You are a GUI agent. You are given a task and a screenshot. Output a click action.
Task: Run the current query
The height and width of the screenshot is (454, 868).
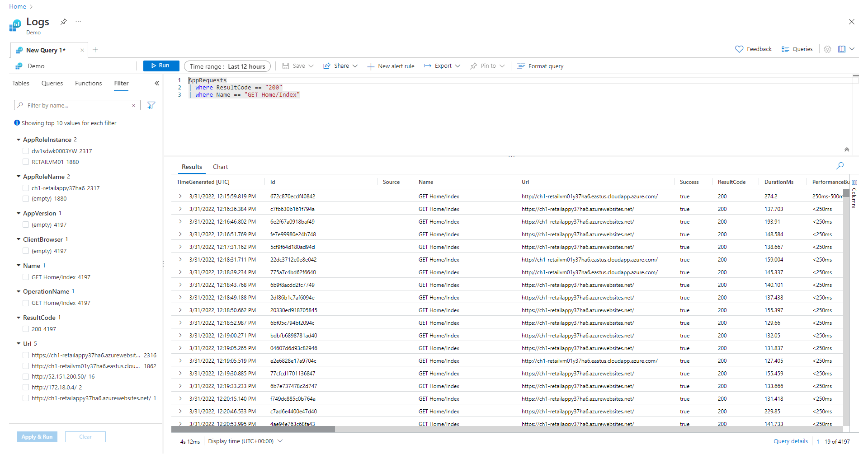[x=161, y=66]
